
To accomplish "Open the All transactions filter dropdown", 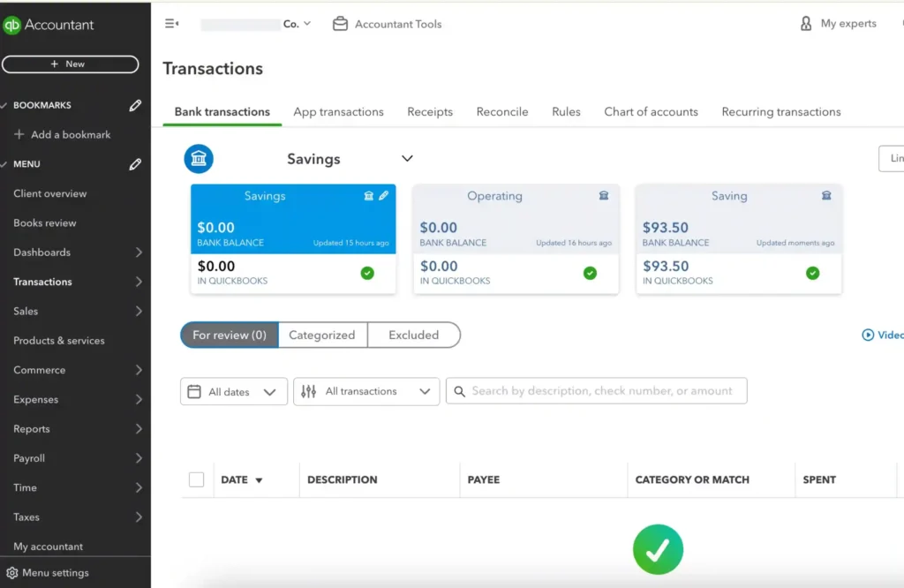I will (x=366, y=392).
